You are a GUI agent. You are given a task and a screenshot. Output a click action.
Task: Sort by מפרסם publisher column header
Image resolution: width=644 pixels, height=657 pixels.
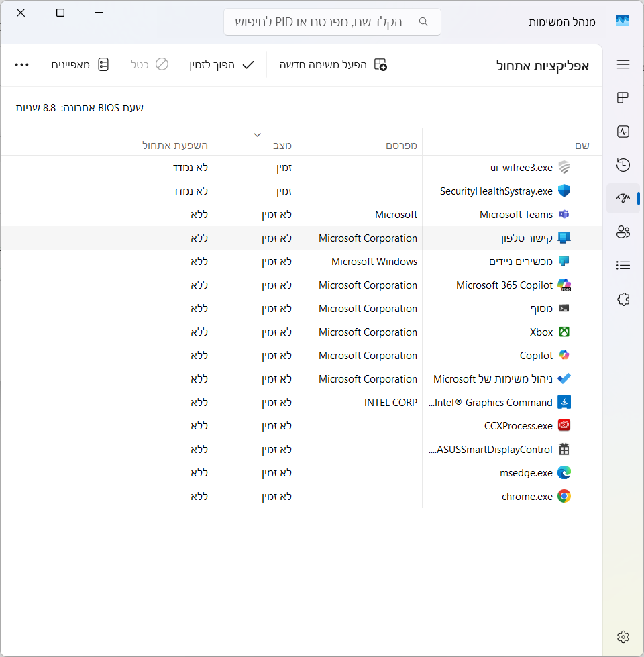click(401, 146)
